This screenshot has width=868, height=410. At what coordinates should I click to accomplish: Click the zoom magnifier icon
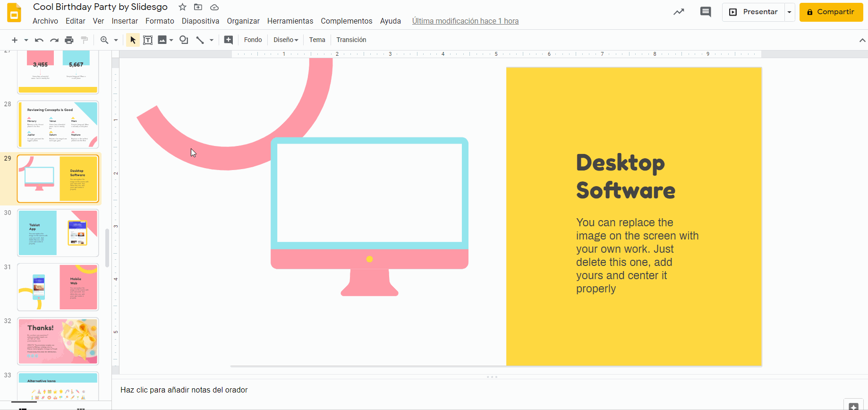pyautogui.click(x=104, y=40)
